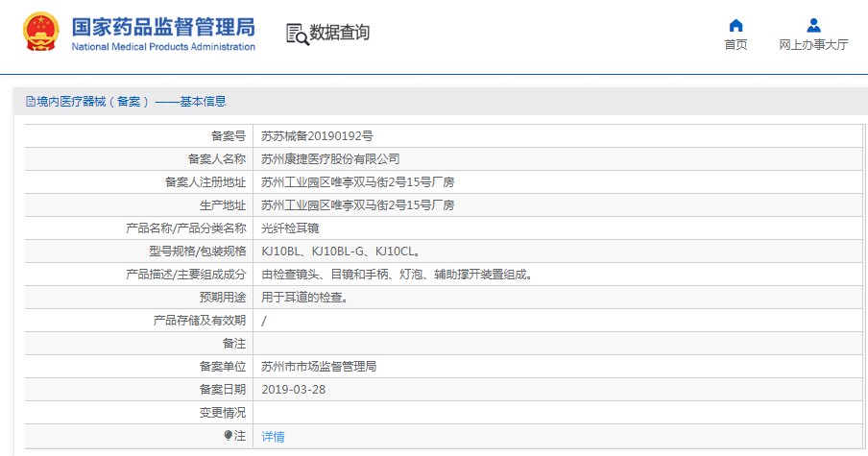The image size is (868, 456).
Task: Select product name 光纤检耳镜
Action: click(290, 228)
